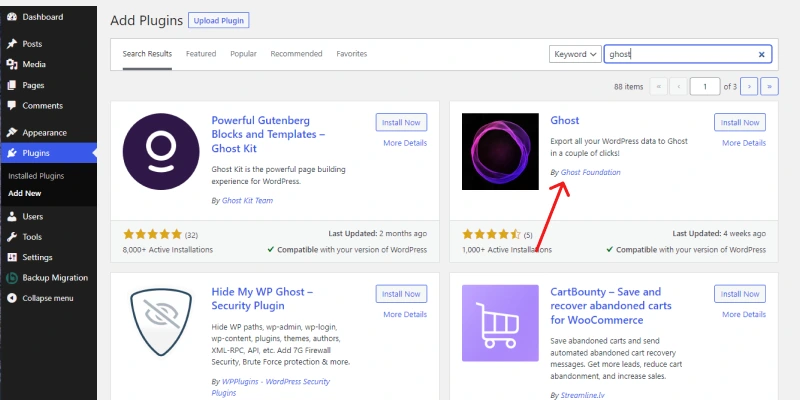The width and height of the screenshot is (800, 400).
Task: Open the Ghost Kit plugin logo
Action: [x=161, y=151]
